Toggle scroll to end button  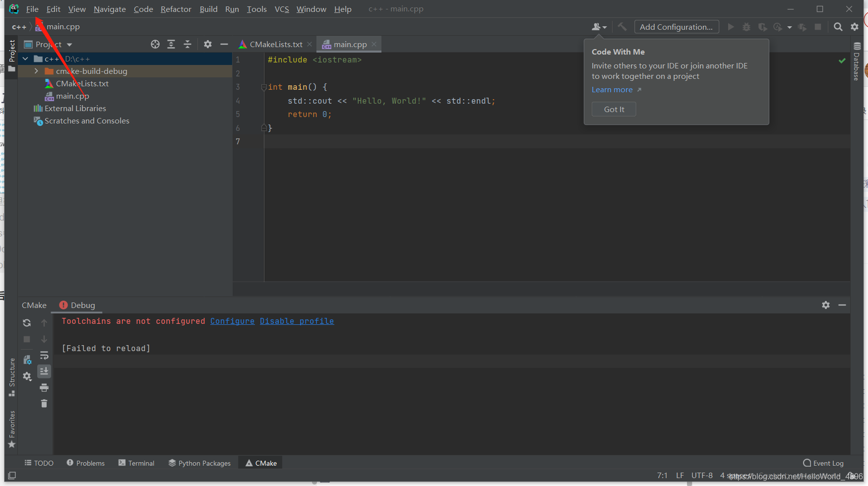44,371
